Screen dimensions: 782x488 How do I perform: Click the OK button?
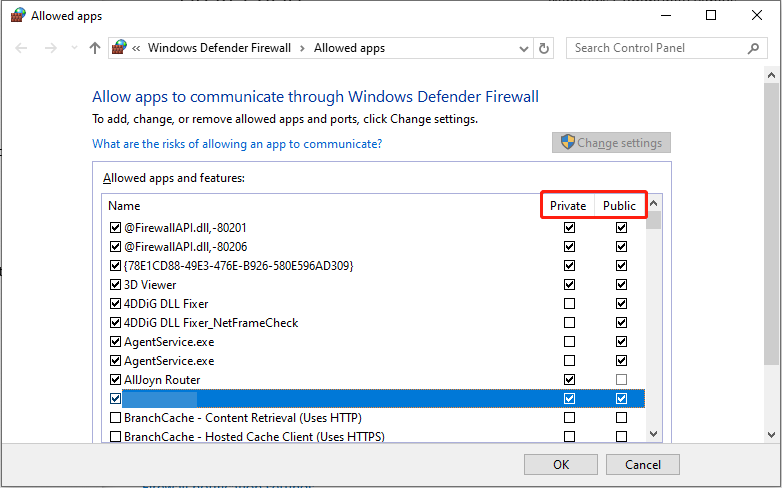[x=561, y=464]
